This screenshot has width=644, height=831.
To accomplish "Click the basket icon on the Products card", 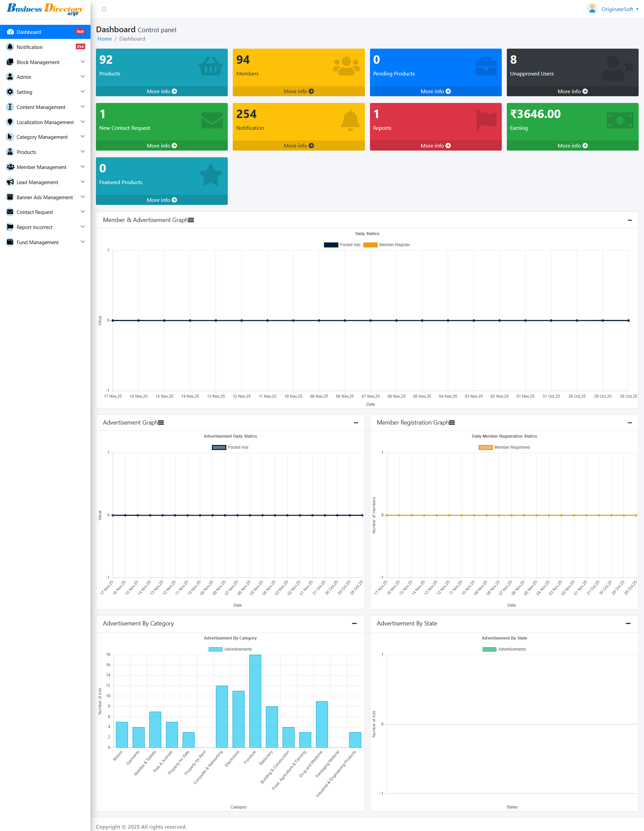I will pyautogui.click(x=211, y=66).
